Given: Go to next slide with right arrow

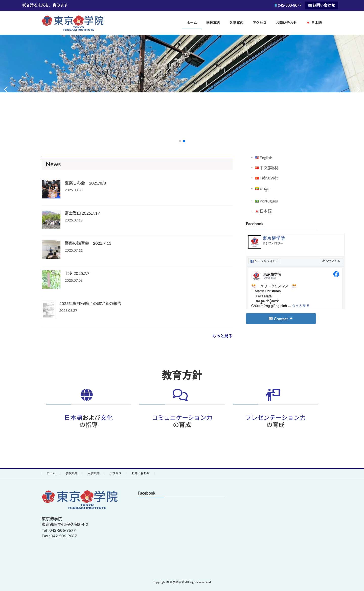Looking at the screenshot, I should (358, 89).
